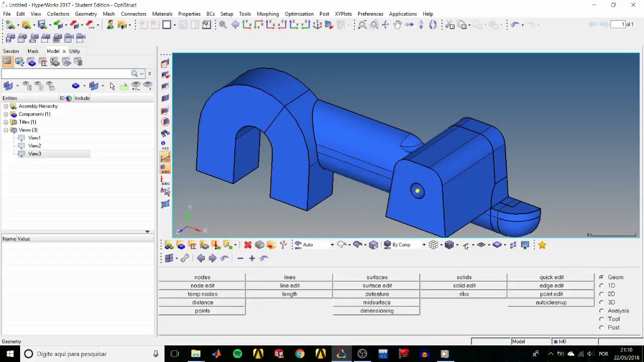This screenshot has height=362, width=644.
Task: Click the rotate up-down arrow icon
Action: pyautogui.click(x=421, y=25)
